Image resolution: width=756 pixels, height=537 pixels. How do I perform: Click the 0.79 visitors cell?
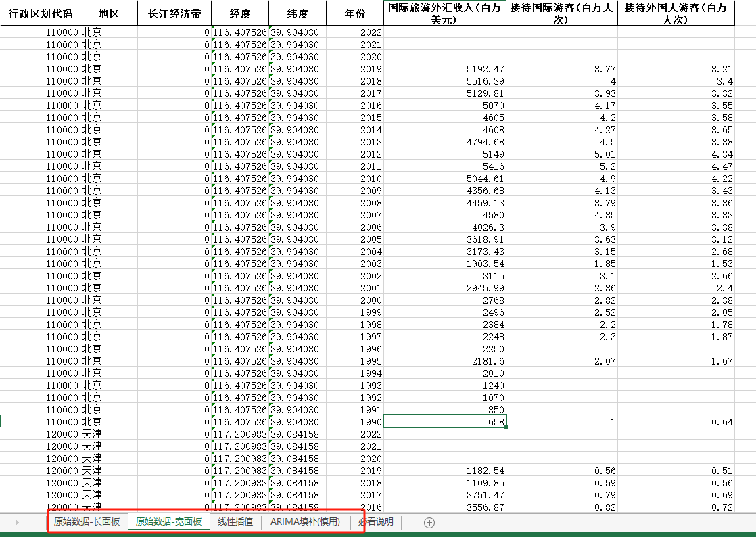pyautogui.click(x=562, y=495)
